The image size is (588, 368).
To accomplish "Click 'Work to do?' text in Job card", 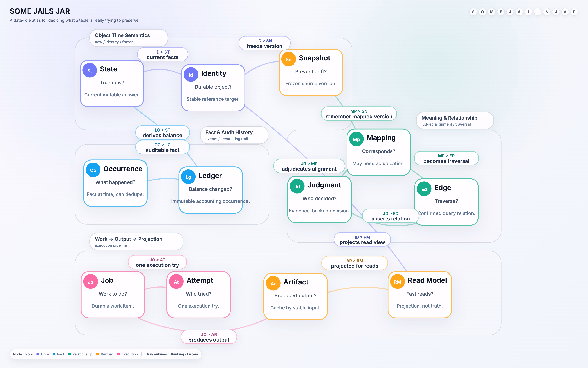I will [113, 294].
